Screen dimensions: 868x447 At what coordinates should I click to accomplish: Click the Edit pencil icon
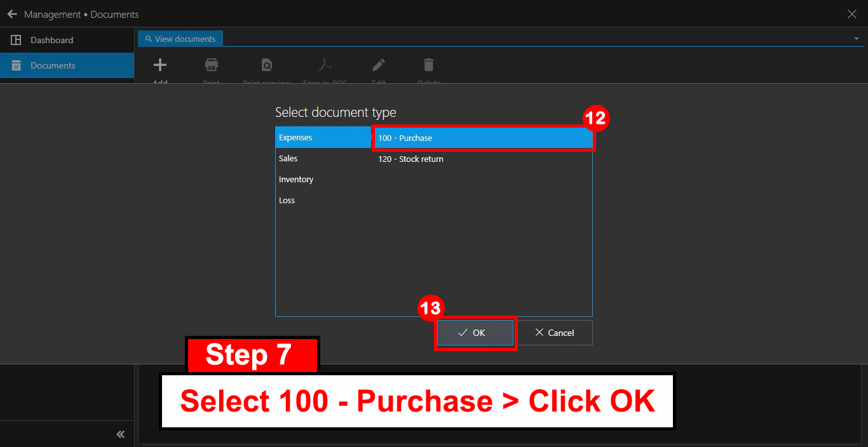point(379,65)
